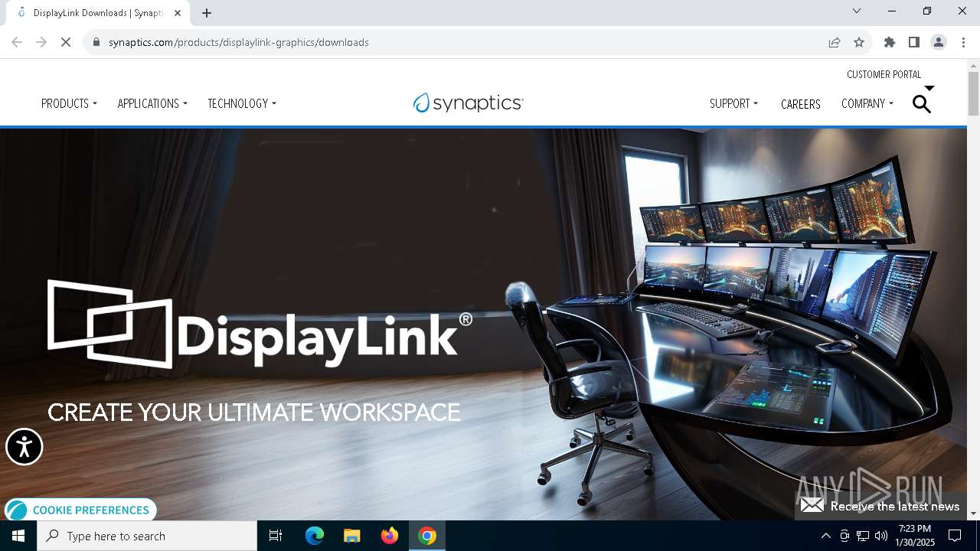The image size is (980, 551).
Task: View site information lock icon
Action: 96,42
